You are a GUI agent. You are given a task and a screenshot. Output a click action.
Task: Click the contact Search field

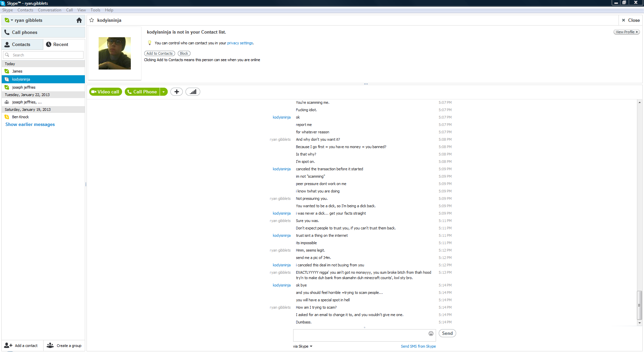(43, 55)
